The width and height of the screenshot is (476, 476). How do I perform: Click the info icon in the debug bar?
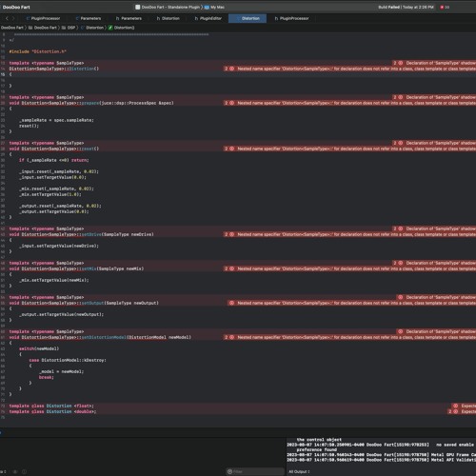24,471
